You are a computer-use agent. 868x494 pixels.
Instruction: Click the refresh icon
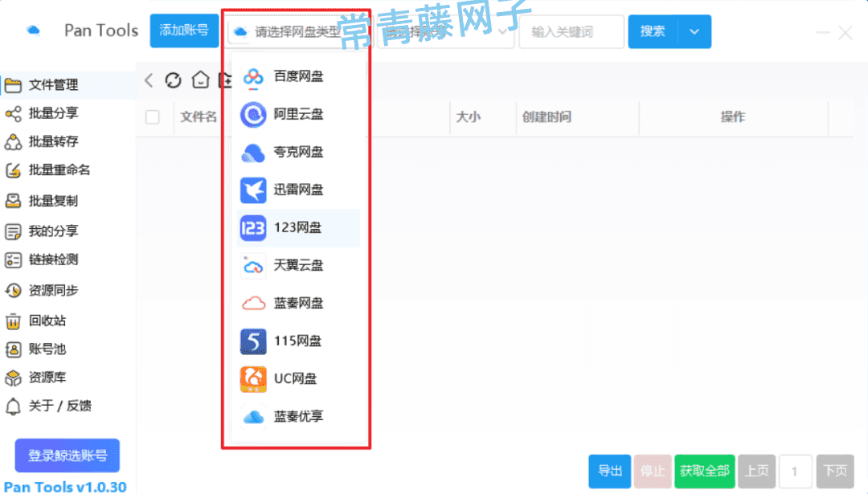pos(174,80)
